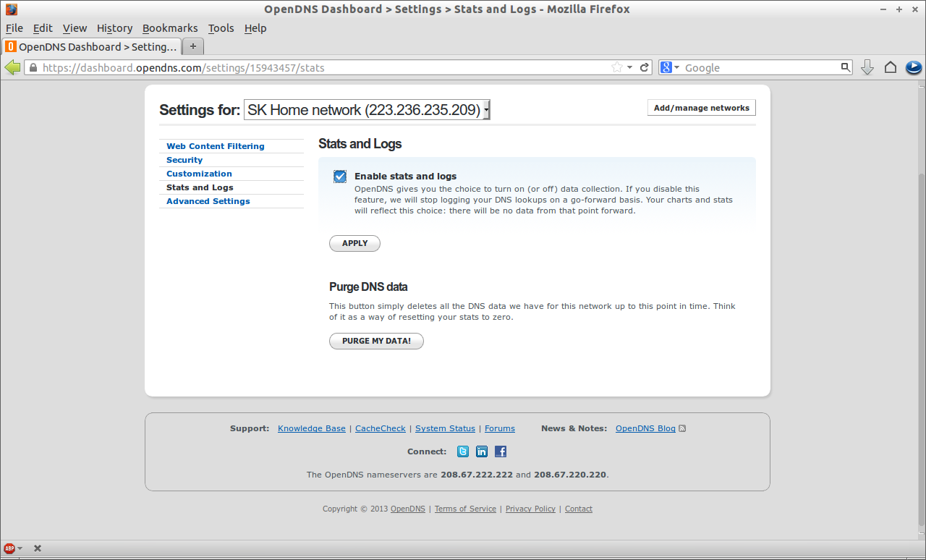Click PURGE MY DATA! button

376,341
